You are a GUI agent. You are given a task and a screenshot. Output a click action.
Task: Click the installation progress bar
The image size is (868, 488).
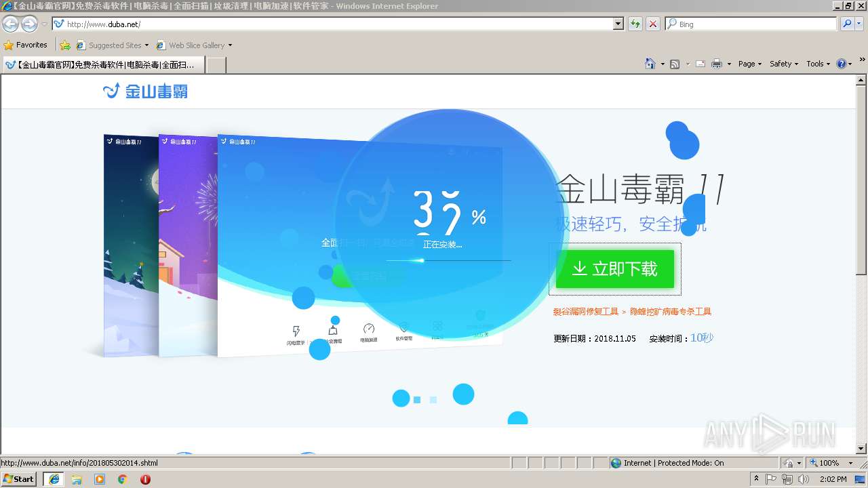[448, 260]
